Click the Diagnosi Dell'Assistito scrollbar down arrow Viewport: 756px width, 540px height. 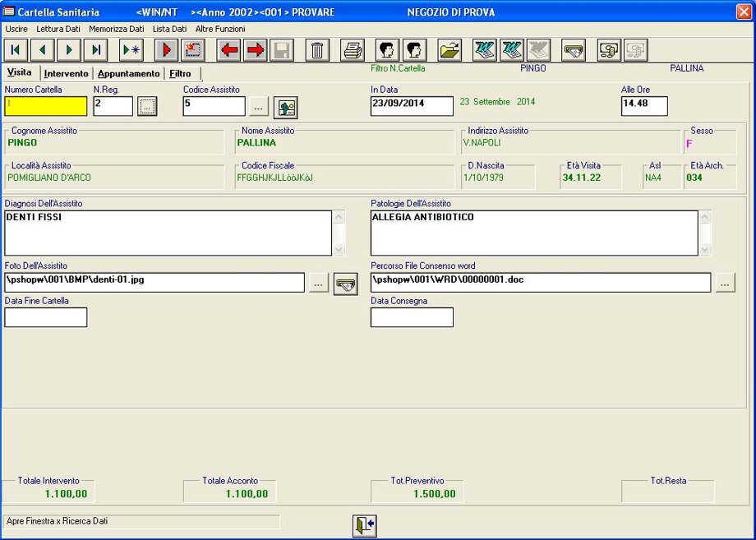pos(339,249)
